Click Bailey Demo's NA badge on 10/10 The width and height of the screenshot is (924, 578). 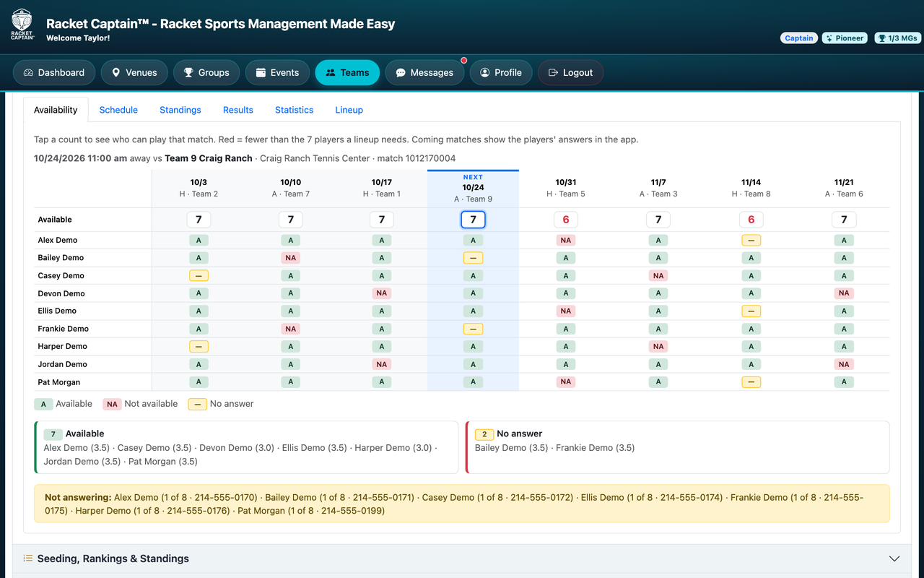(291, 258)
